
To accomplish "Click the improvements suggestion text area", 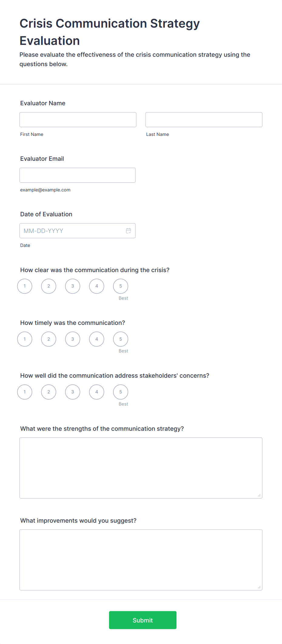I will click(141, 560).
